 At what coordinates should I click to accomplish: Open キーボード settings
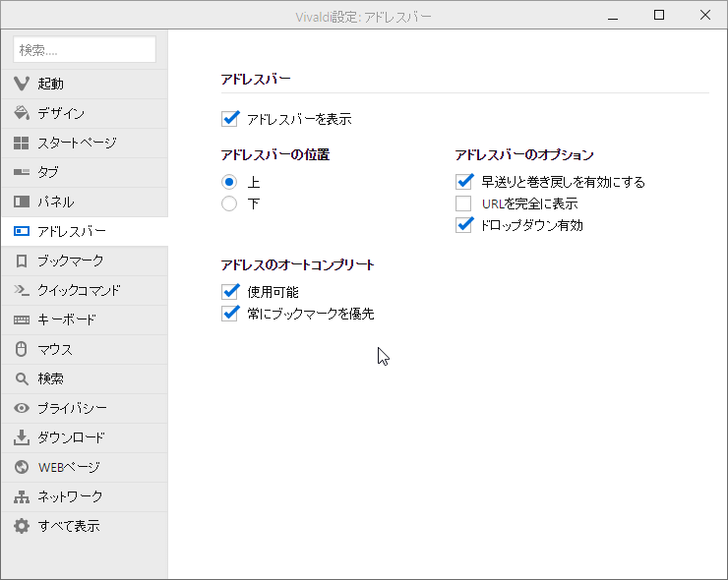(x=85, y=319)
